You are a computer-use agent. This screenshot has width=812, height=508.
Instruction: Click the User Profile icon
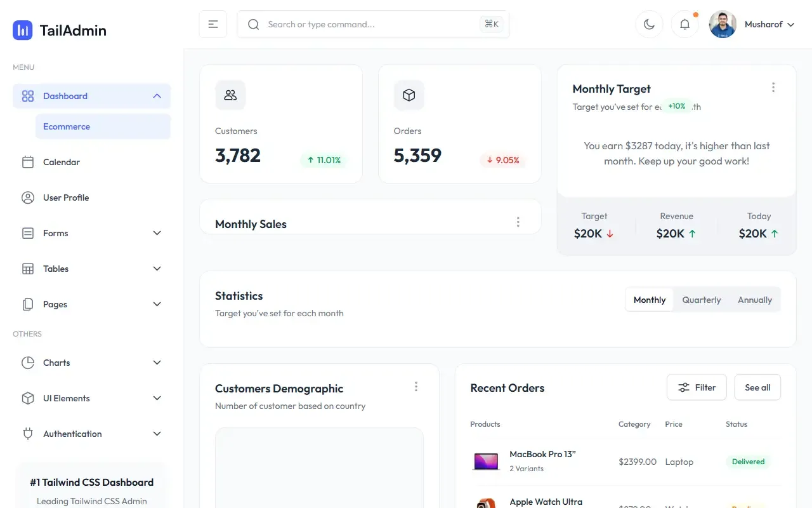28,197
